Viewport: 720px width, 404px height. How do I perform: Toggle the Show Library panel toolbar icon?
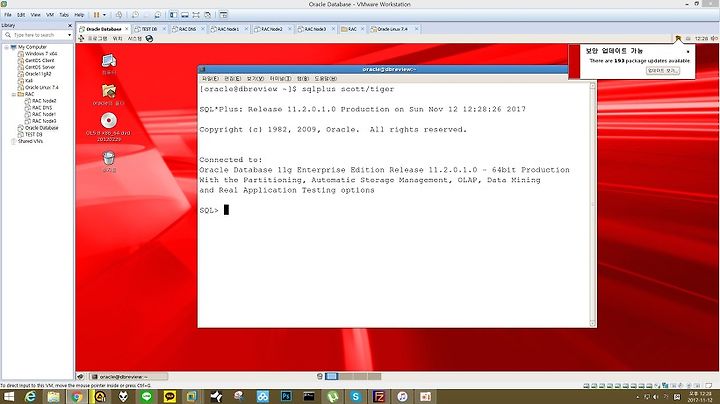point(173,15)
